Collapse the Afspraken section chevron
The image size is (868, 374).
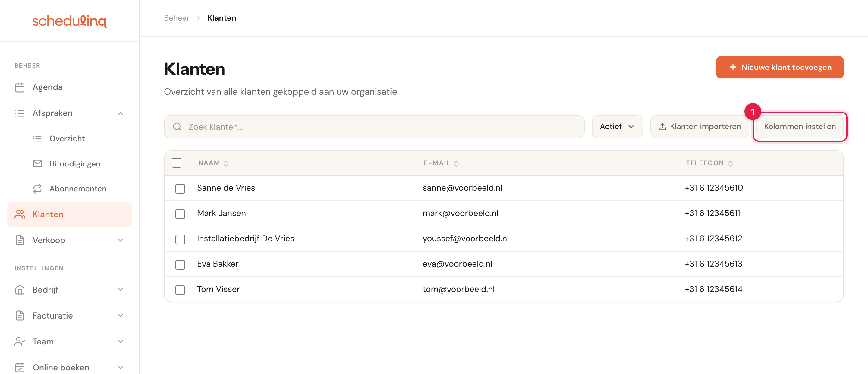(x=121, y=114)
